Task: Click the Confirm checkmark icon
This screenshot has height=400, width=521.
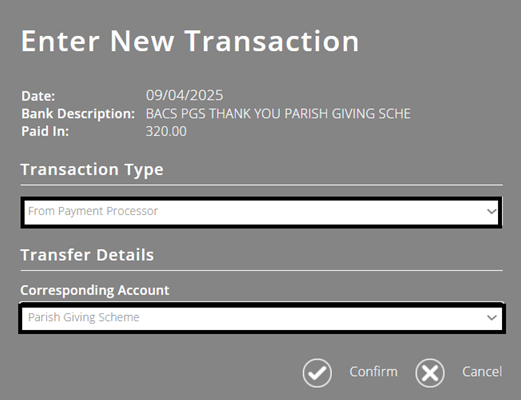Action: (317, 373)
